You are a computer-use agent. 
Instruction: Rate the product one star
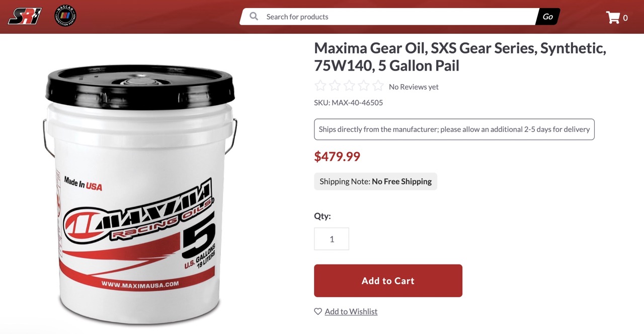(x=320, y=86)
